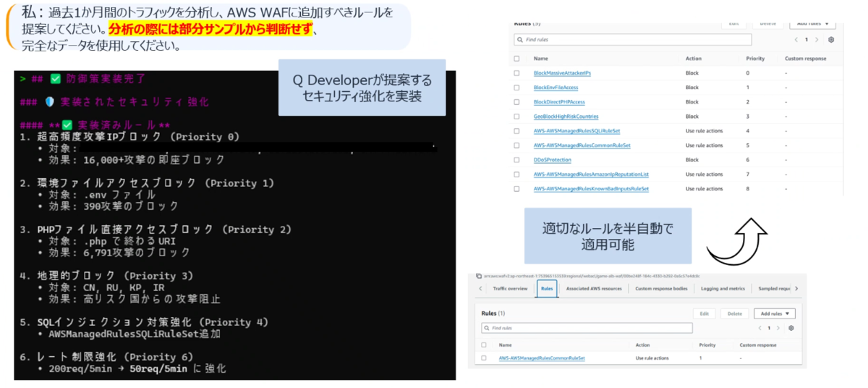
Task: Open the BlockEnvFileAccess rule link
Action: pyautogui.click(x=556, y=88)
